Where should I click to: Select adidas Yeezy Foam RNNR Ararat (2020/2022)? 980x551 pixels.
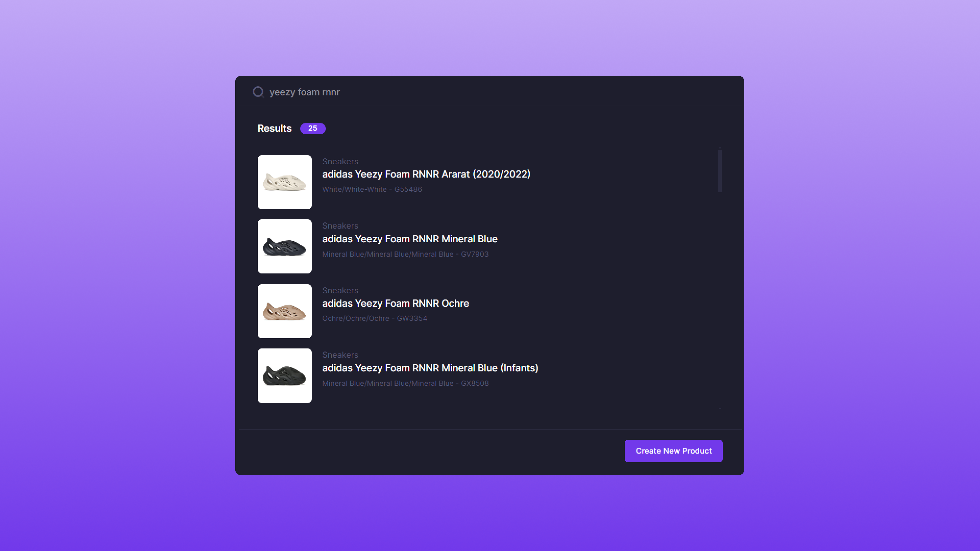coord(426,174)
